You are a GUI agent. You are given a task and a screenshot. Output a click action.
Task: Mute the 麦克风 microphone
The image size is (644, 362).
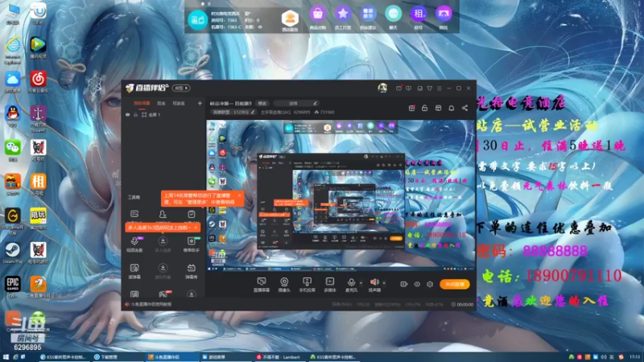351,285
